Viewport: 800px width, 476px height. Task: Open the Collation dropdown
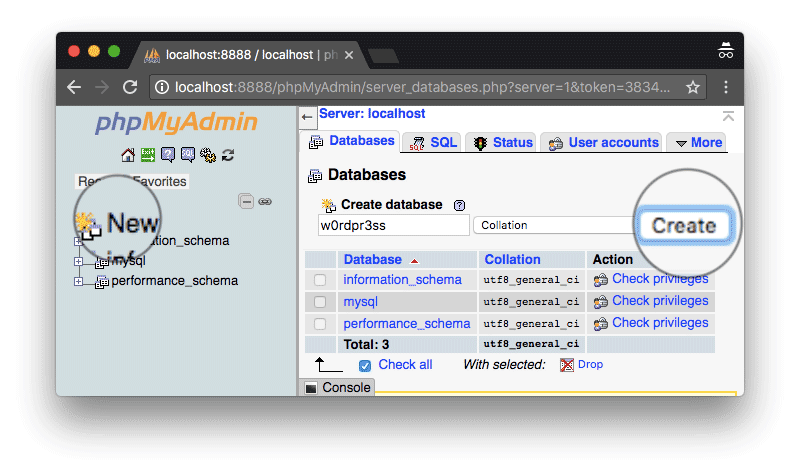tap(554, 225)
